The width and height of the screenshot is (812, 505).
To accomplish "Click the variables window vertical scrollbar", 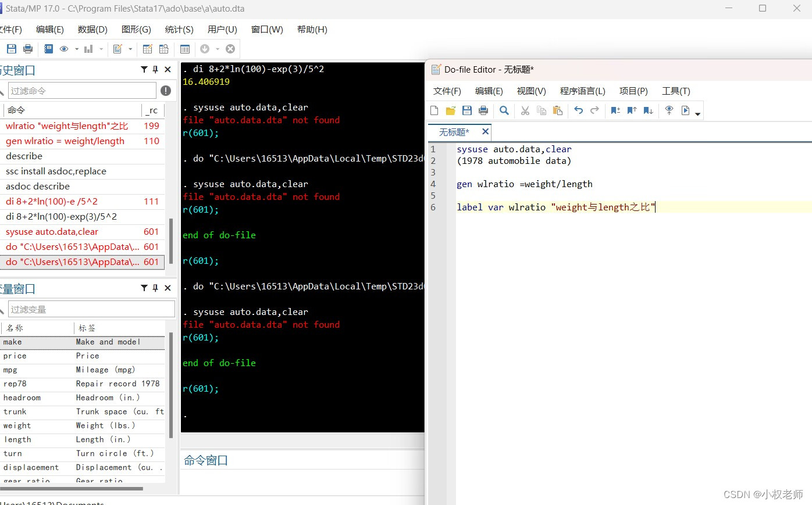I will click(170, 385).
